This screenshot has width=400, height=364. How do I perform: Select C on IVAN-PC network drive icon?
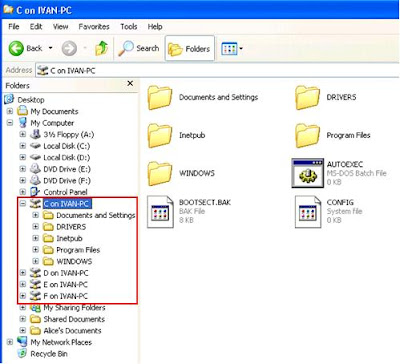35,203
